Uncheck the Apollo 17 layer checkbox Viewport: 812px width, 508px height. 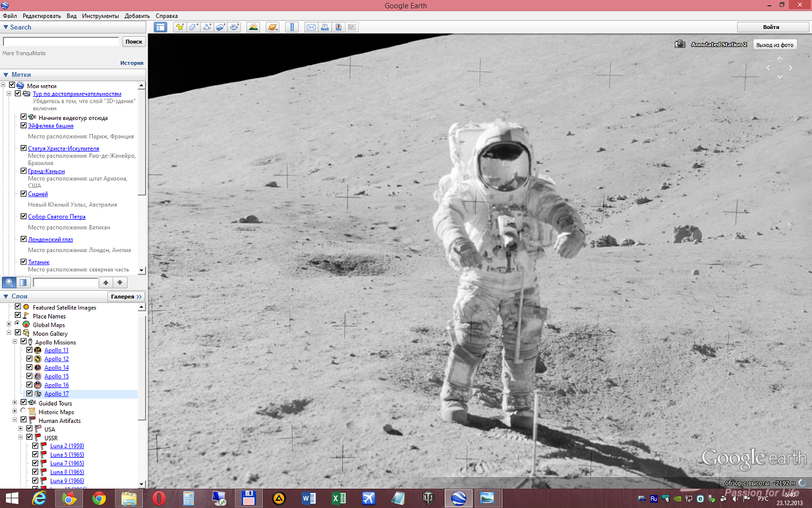29,393
